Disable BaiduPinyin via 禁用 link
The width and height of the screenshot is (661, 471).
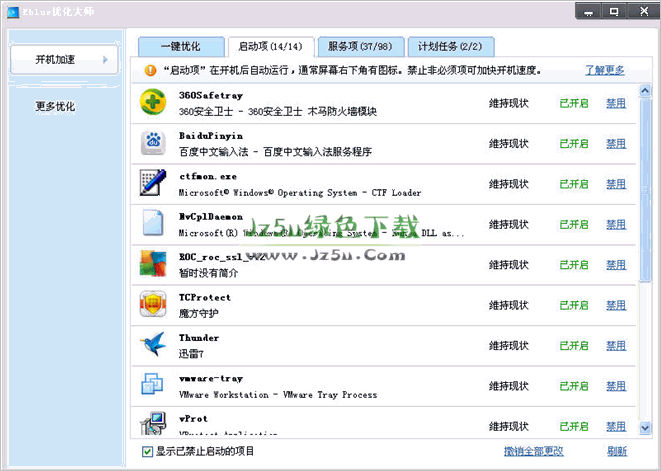[616, 144]
